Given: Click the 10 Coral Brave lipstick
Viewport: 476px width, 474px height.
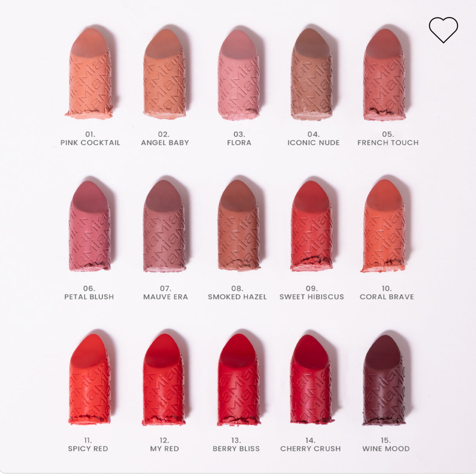Looking at the screenshot, I should tap(384, 226).
